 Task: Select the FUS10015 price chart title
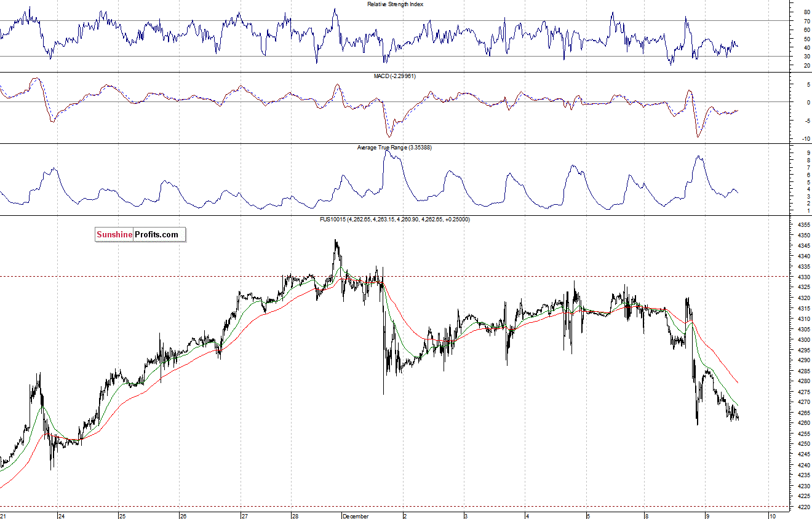tap(395, 219)
